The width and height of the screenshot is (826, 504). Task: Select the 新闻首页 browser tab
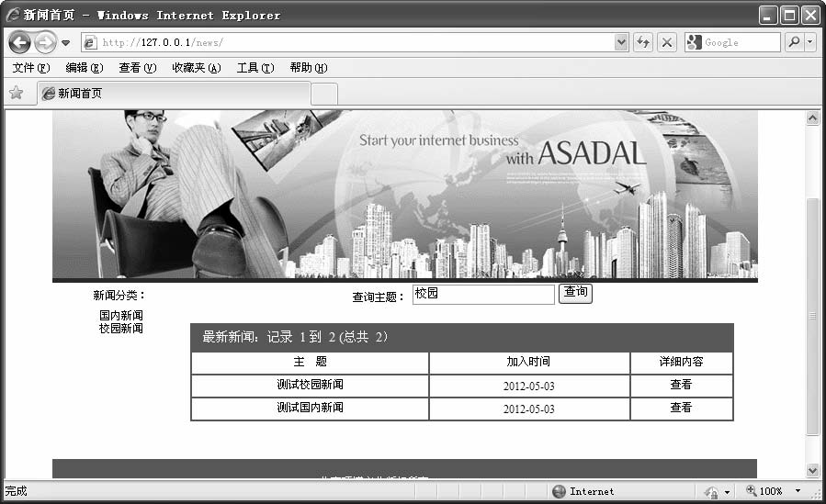pos(174,94)
